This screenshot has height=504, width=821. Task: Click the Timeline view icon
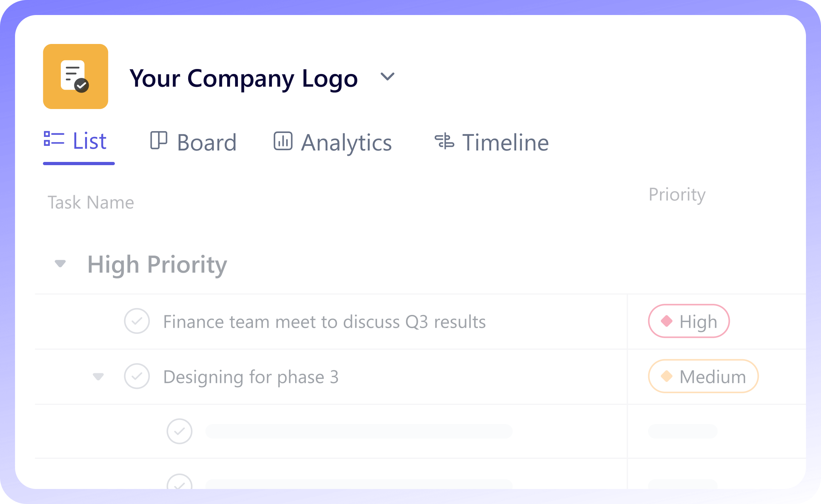coord(444,141)
